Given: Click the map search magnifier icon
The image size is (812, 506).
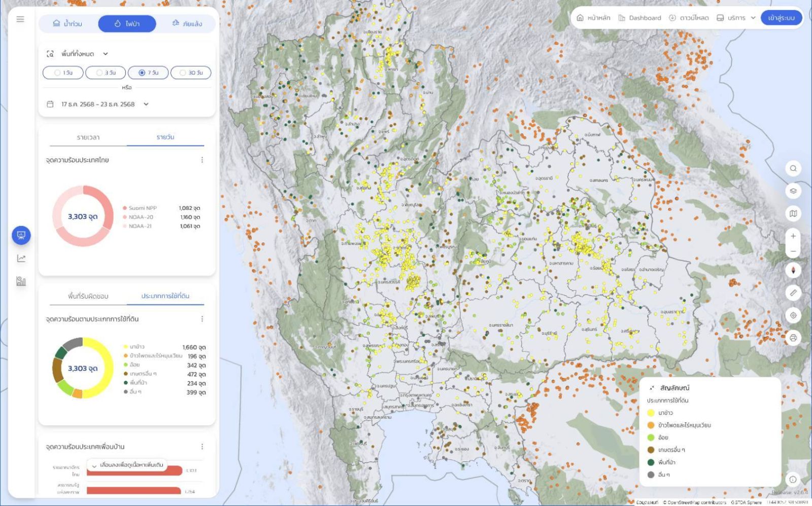Looking at the screenshot, I should [793, 168].
